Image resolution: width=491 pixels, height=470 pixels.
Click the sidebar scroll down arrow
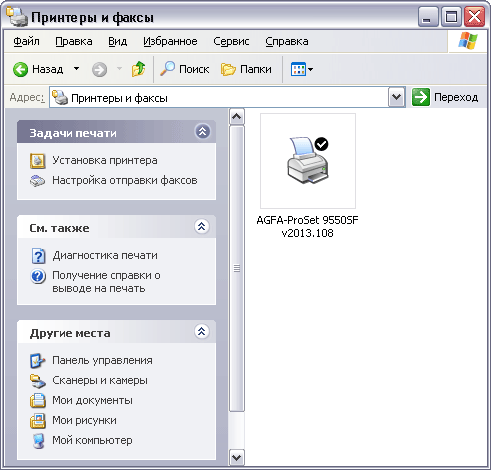click(x=237, y=457)
